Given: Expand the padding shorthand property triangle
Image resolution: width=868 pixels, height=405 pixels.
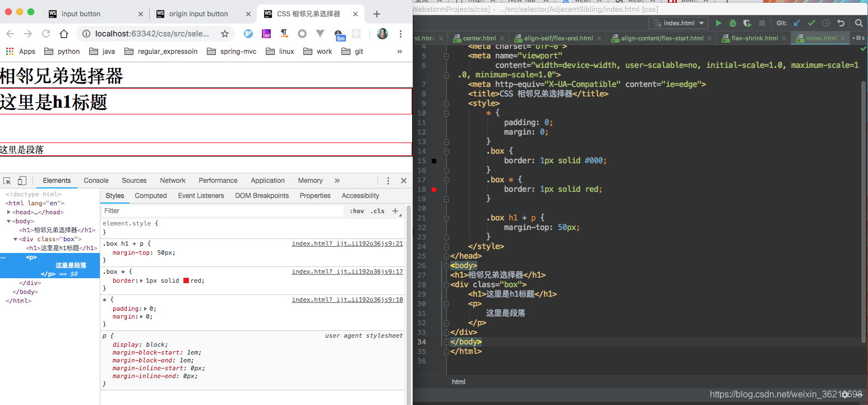Looking at the screenshot, I should tap(146, 309).
